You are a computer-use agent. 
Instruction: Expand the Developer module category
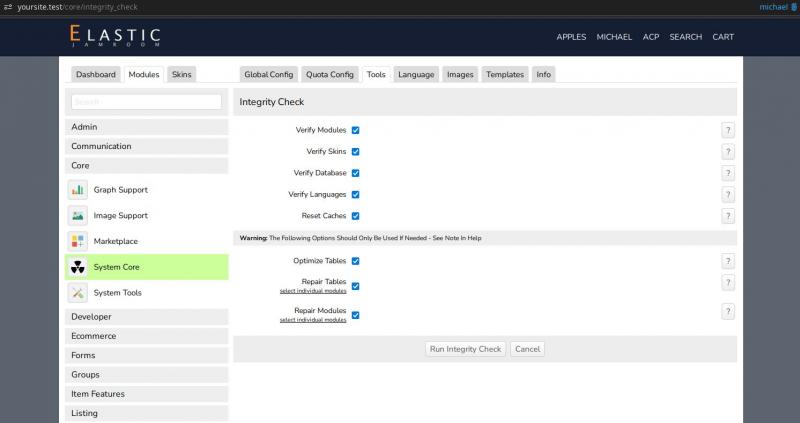148,317
